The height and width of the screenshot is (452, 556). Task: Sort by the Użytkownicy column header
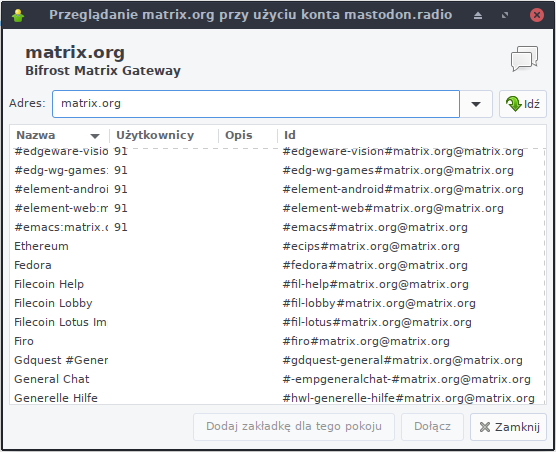click(163, 135)
